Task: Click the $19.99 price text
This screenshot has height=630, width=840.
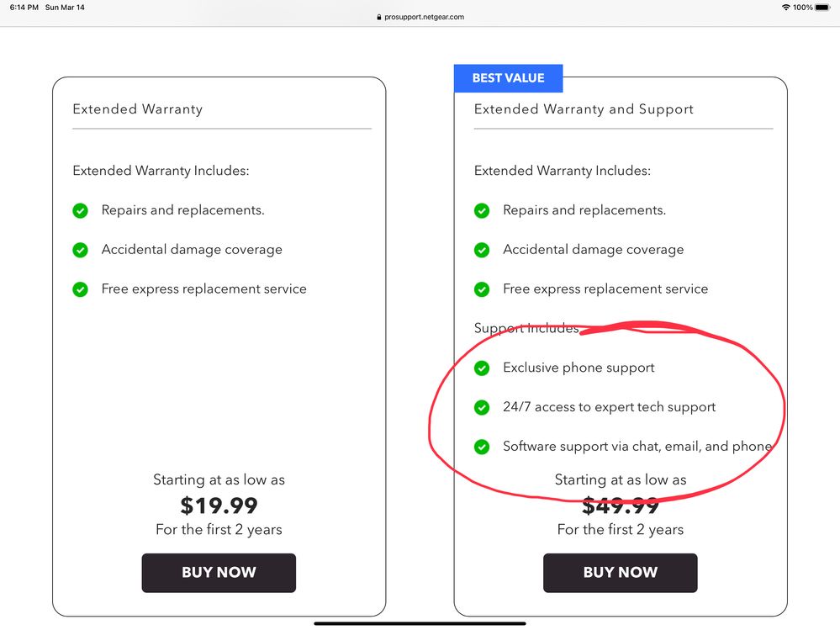Action: (x=219, y=506)
